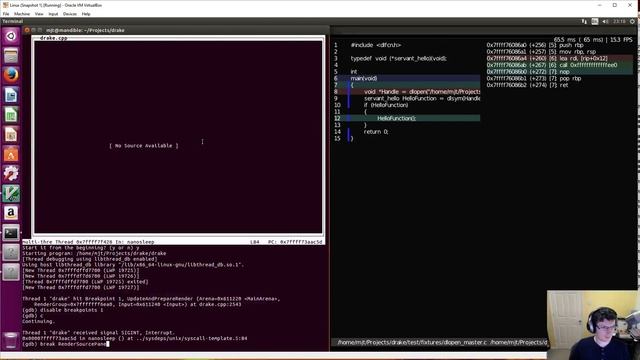Screen dimensions: 640x360
Task: Click the FPS frame timing readout
Action: 593,40
